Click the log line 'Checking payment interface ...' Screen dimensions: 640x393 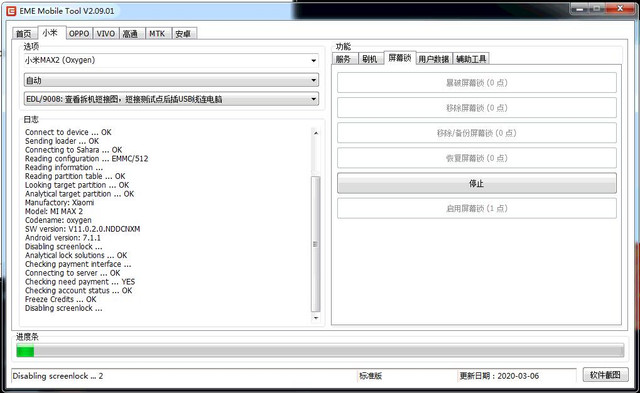point(78,264)
